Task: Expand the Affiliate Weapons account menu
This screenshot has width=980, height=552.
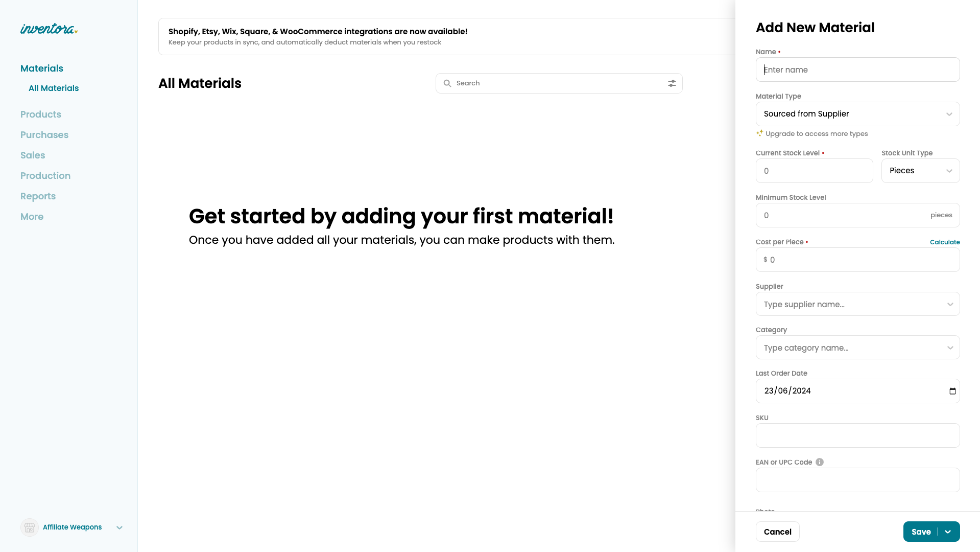Action: [119, 527]
